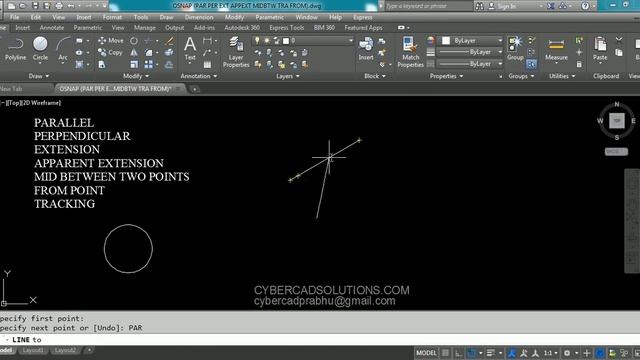
Task: Toggle the layer on/off lightbulb icon
Action: [x=257, y=40]
